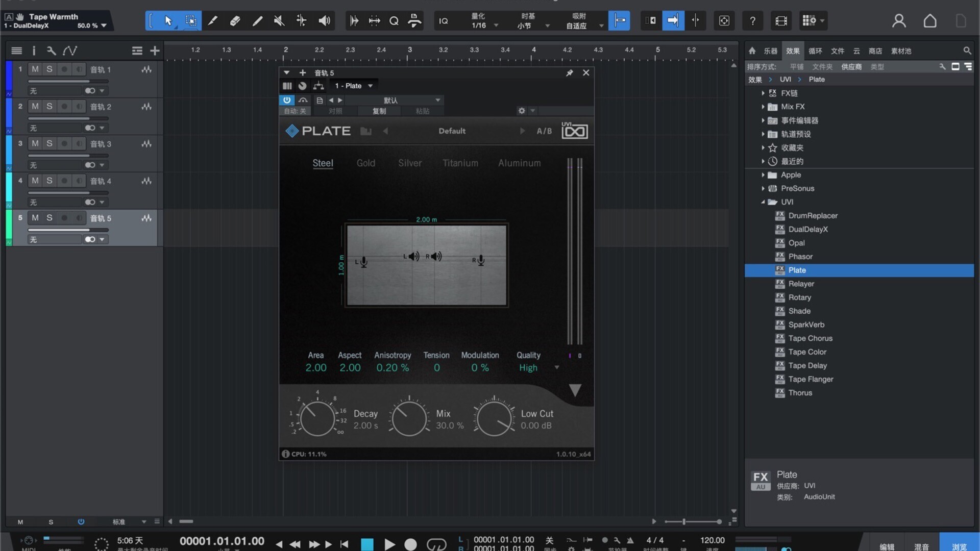Expand the Mix FX folder

click(x=763, y=107)
